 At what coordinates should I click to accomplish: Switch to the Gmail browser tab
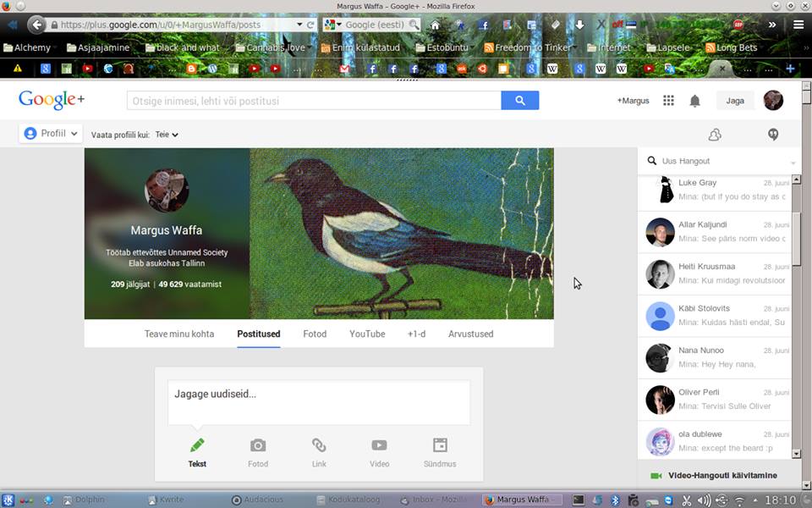pos(344,69)
